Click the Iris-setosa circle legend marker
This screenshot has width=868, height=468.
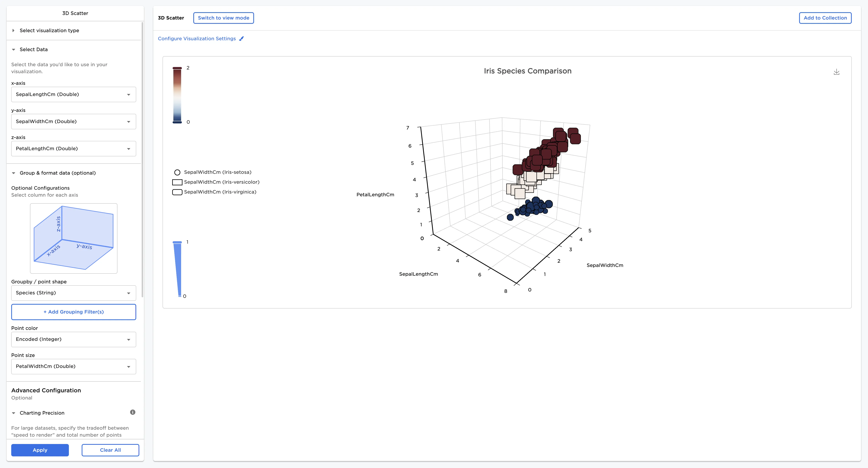point(177,173)
